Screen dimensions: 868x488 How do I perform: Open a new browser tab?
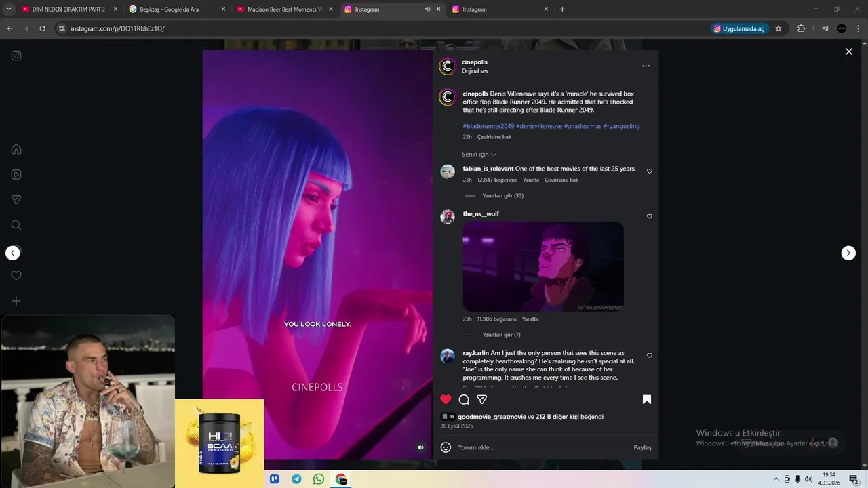[562, 9]
